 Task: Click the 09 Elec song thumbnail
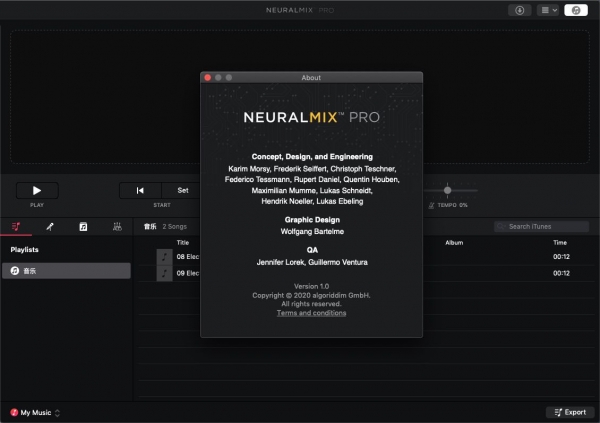click(165, 273)
